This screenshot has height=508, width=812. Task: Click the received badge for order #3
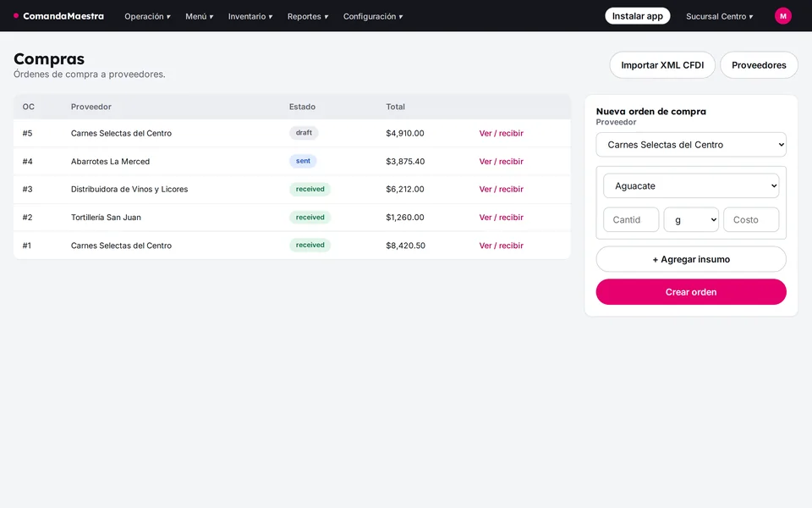click(310, 189)
